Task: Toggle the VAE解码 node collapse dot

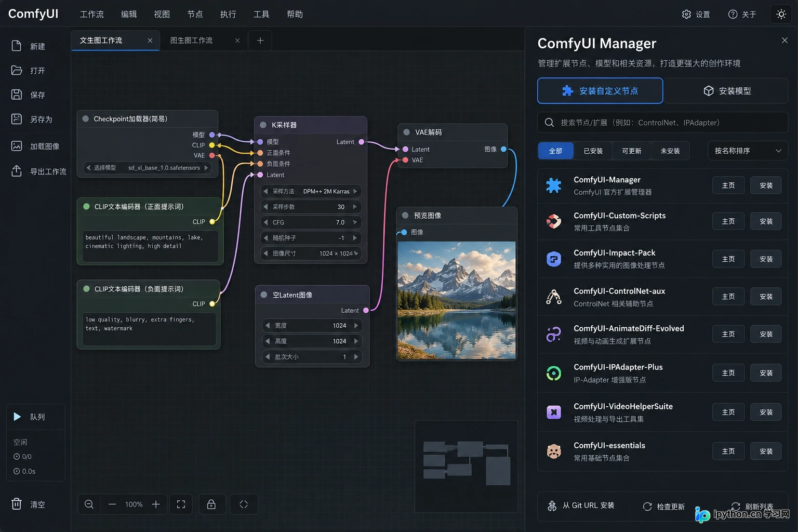Action: pyautogui.click(x=407, y=132)
